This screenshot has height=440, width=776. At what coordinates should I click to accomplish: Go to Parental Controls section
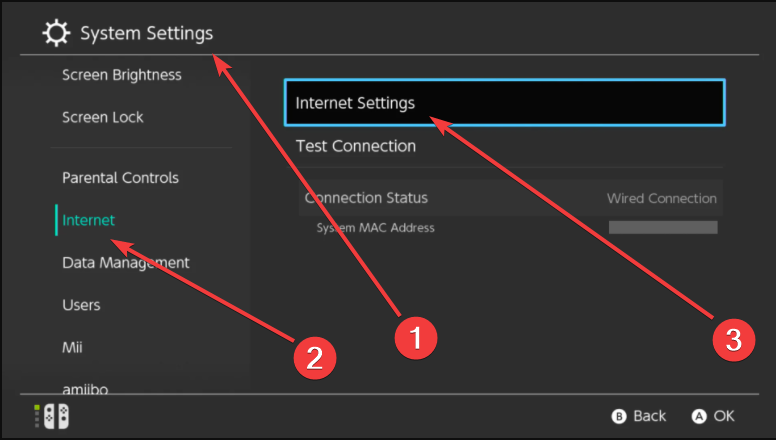120,178
